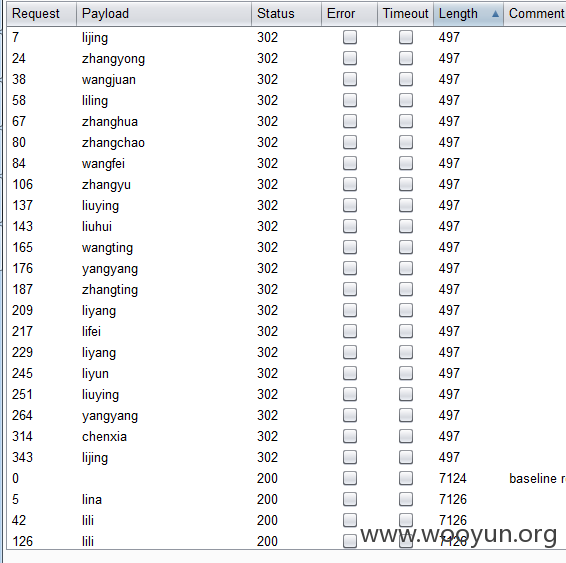Select payload liyun row
566x563 pixels.
95,374
